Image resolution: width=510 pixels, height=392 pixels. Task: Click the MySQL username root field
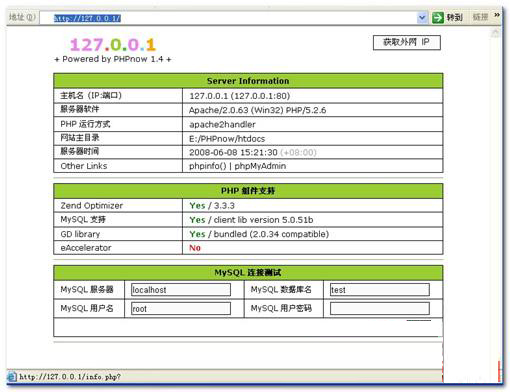(x=181, y=309)
